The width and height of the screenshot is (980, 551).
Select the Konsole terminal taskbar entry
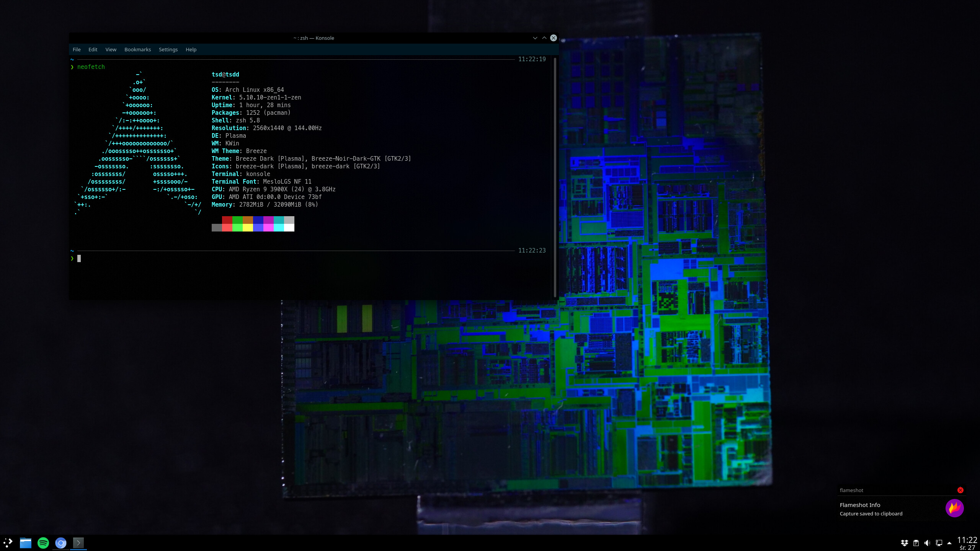click(78, 543)
